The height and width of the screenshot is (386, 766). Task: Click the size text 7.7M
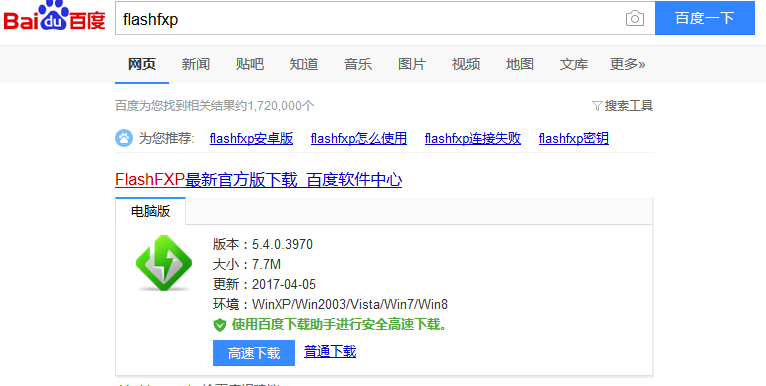[266, 264]
